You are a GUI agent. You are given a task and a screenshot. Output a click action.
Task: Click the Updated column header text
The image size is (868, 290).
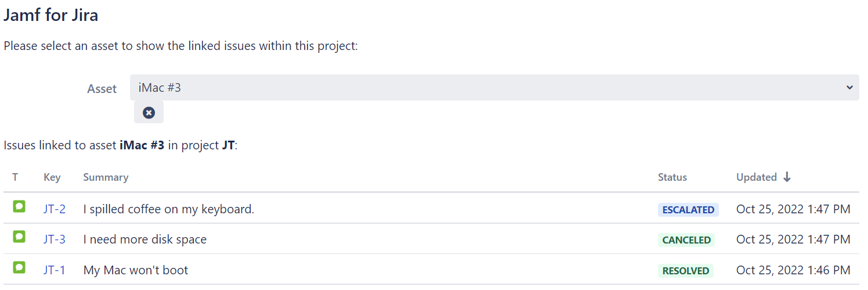click(756, 177)
